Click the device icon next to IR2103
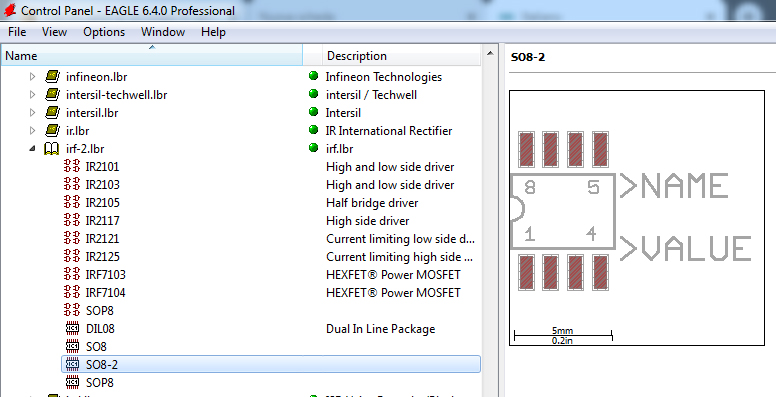The width and height of the screenshot is (776, 397). pyautogui.click(x=72, y=185)
